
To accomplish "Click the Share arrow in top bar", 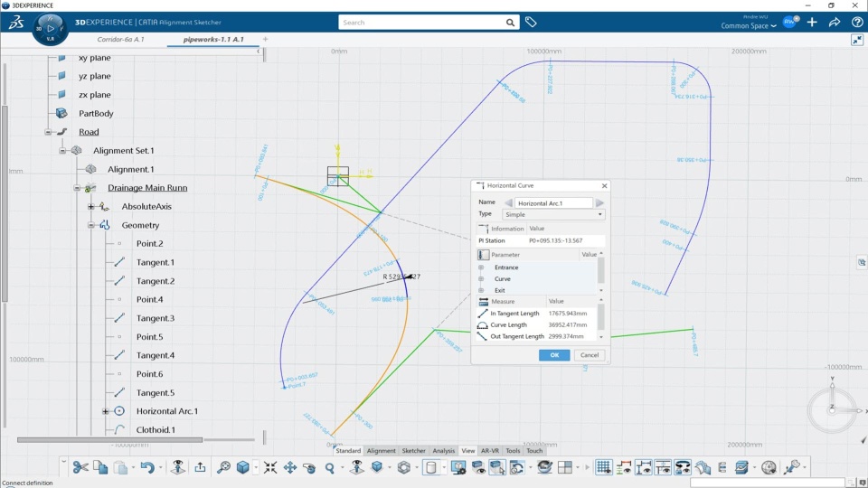I will coord(834,22).
